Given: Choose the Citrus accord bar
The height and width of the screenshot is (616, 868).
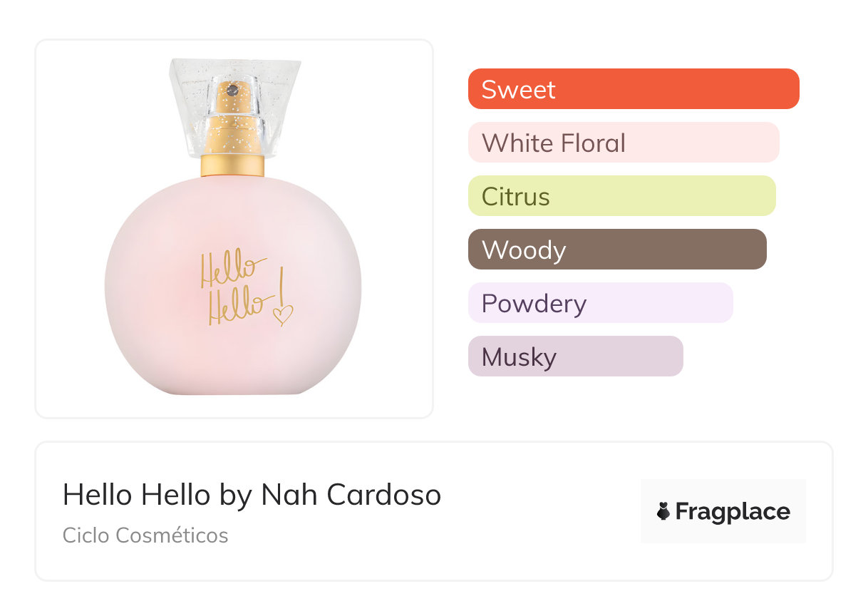Looking at the screenshot, I should (x=621, y=196).
